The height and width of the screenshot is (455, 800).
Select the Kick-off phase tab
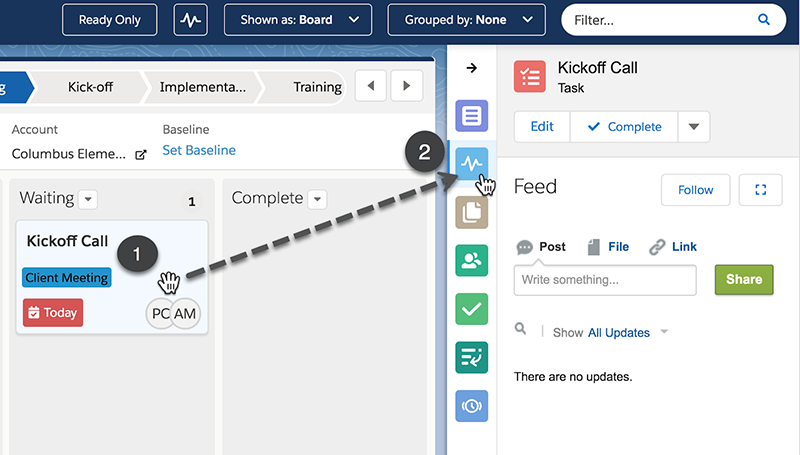[x=90, y=87]
